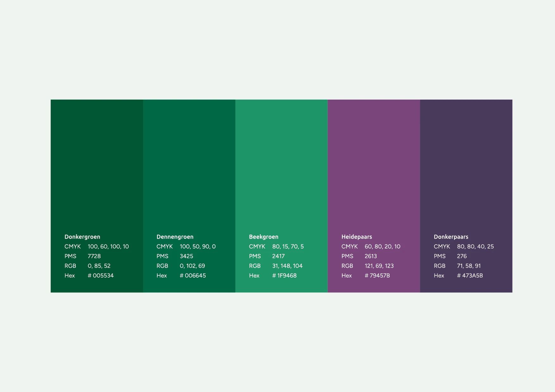
Task: Click hex value # 005534
Action: click(x=101, y=276)
